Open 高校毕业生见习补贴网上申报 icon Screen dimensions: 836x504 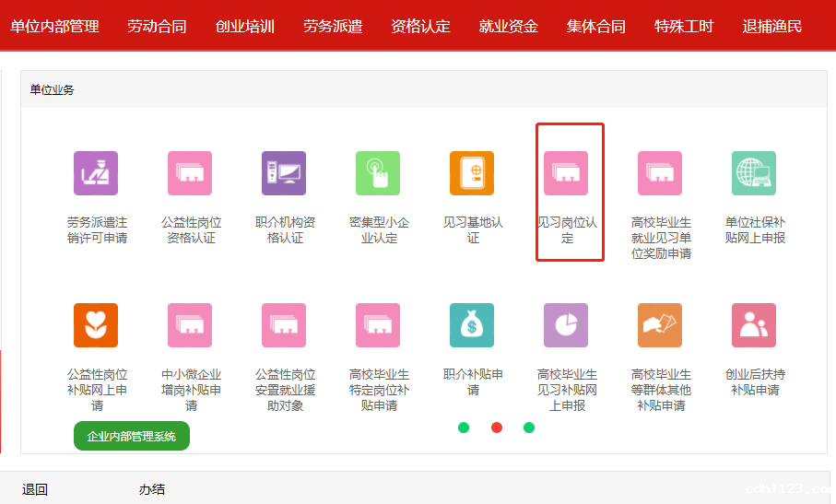[x=566, y=325]
